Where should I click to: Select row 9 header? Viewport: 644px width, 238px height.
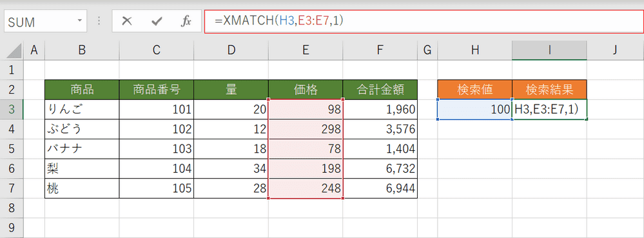[x=12, y=228]
